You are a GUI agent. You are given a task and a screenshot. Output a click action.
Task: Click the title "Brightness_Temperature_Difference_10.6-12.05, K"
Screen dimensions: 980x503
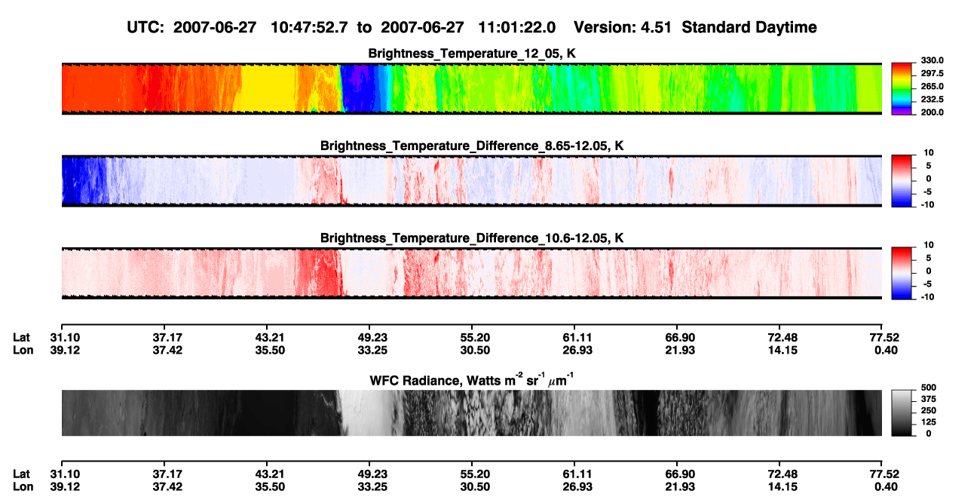[472, 238]
